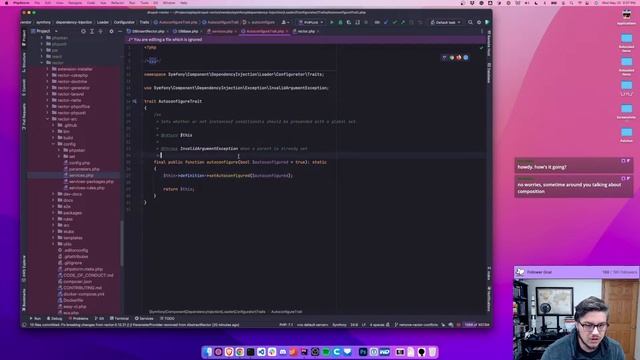Image resolution: width=640 pixels, height=360 pixels.
Task: Click the memory indicator in status bar
Action: [x=476, y=325]
